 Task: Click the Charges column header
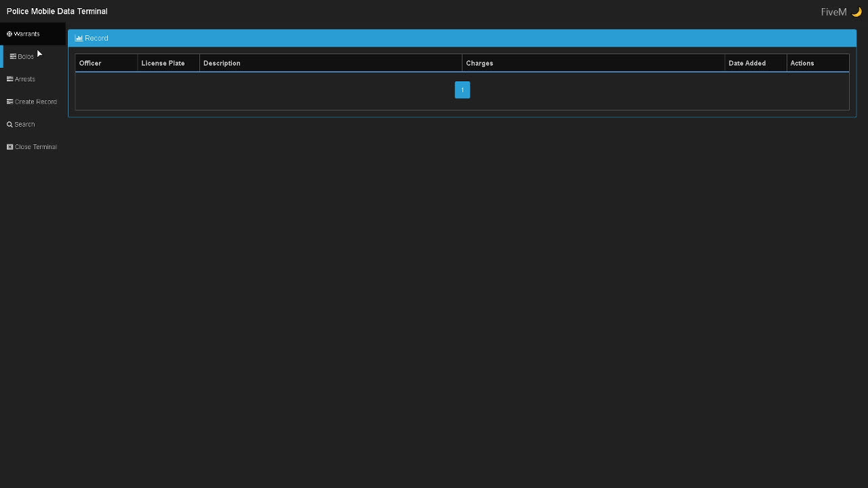(x=479, y=62)
